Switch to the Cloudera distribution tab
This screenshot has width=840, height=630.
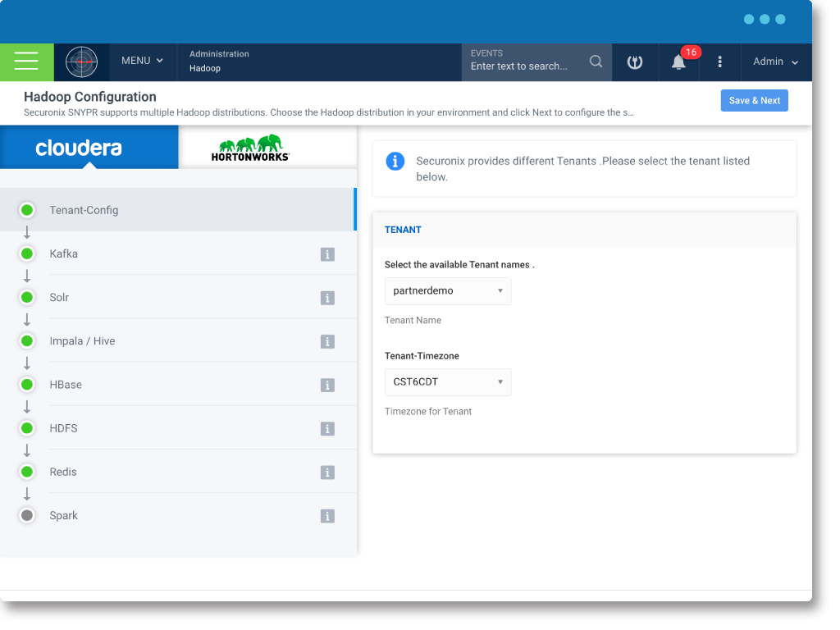[89, 148]
